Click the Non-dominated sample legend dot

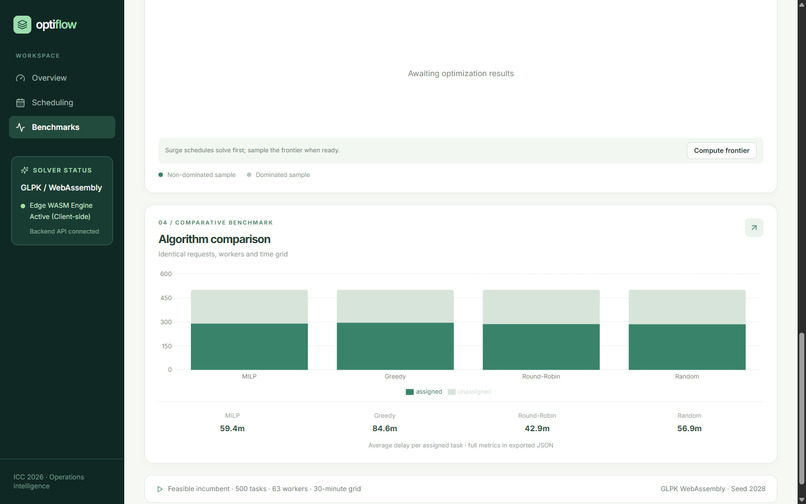(x=161, y=175)
